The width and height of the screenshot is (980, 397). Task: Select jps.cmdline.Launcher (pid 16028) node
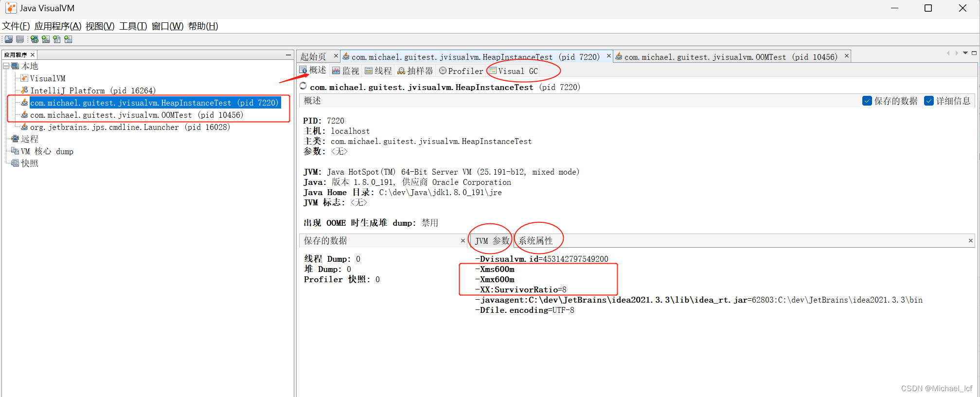pos(130,127)
